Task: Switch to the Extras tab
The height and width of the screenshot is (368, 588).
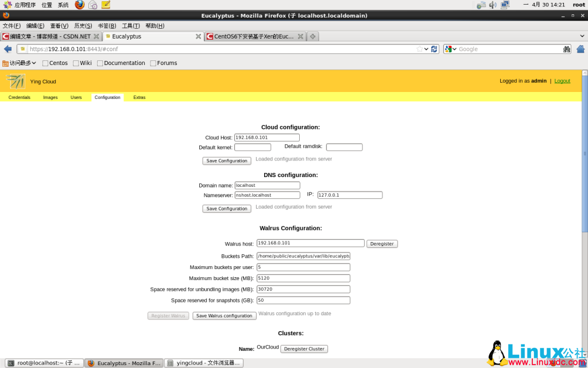Action: click(140, 98)
